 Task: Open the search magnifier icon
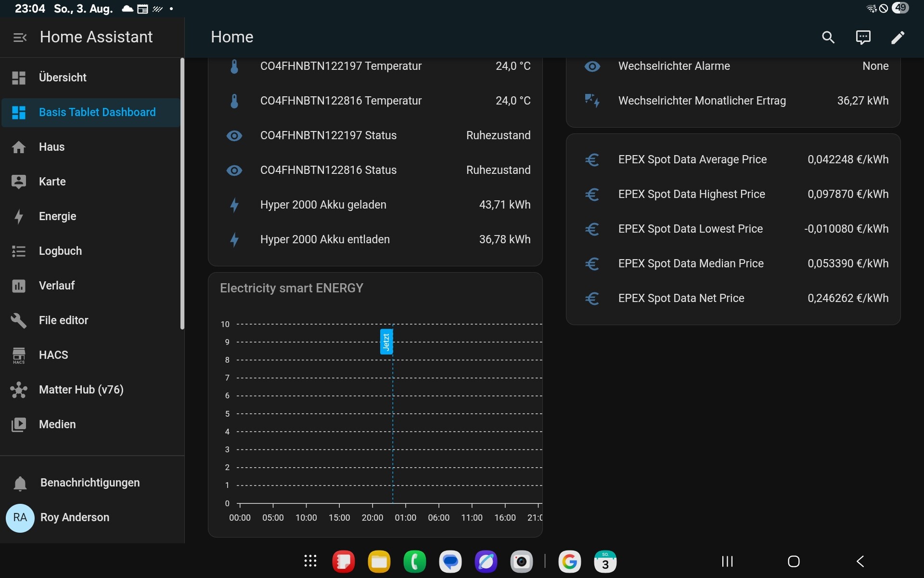tap(828, 37)
